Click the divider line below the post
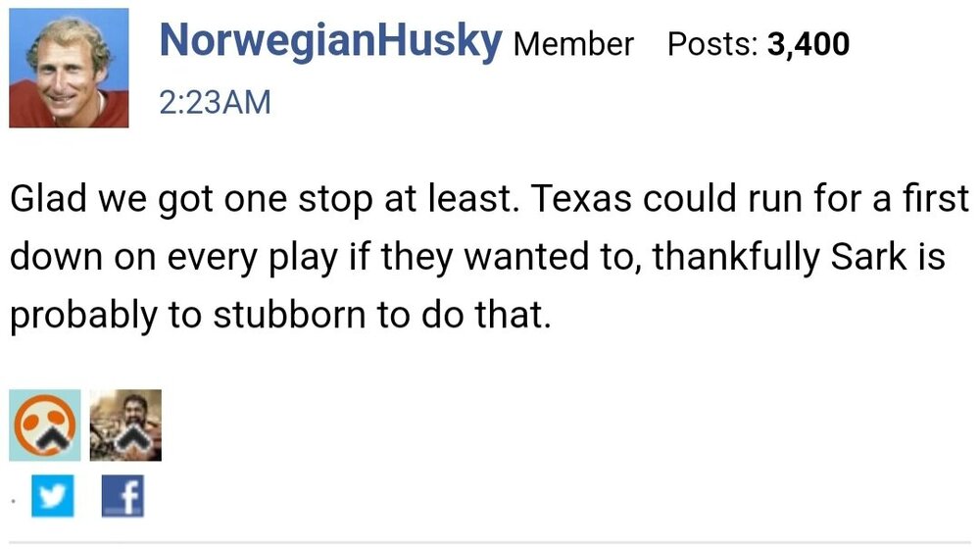Viewport: 980px width, 549px height. 490,541
